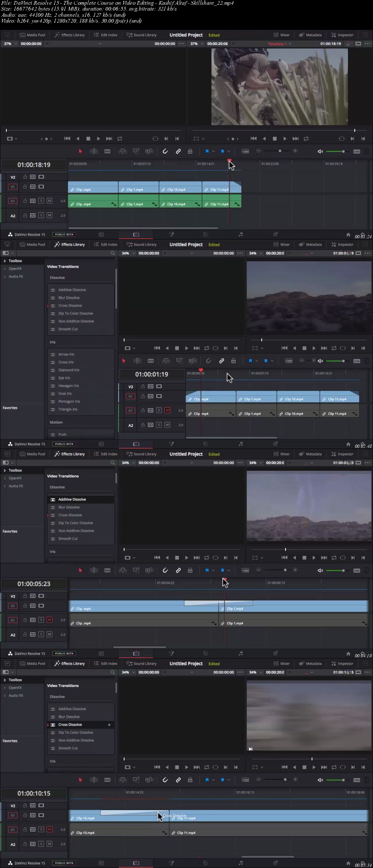Click timeline zoom-out minus in top frame

tap(259, 151)
